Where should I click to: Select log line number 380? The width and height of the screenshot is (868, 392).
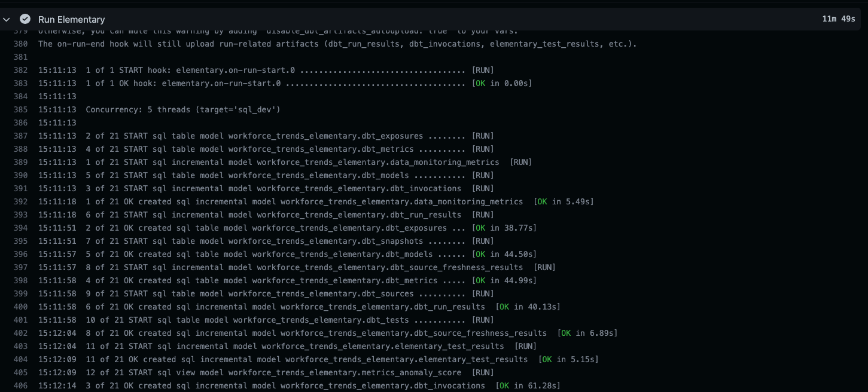[x=21, y=44]
